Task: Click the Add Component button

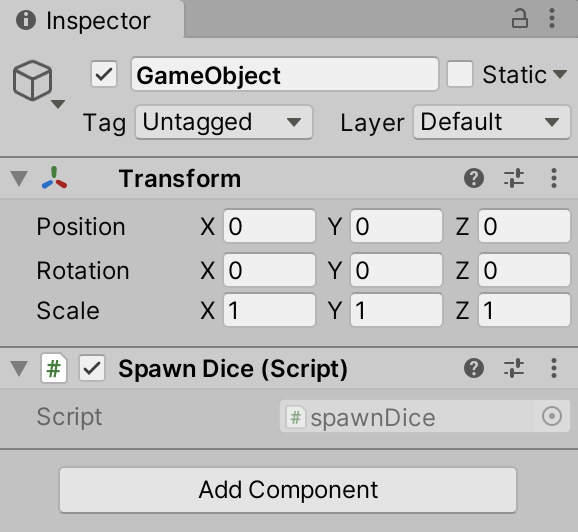Action: click(x=288, y=490)
